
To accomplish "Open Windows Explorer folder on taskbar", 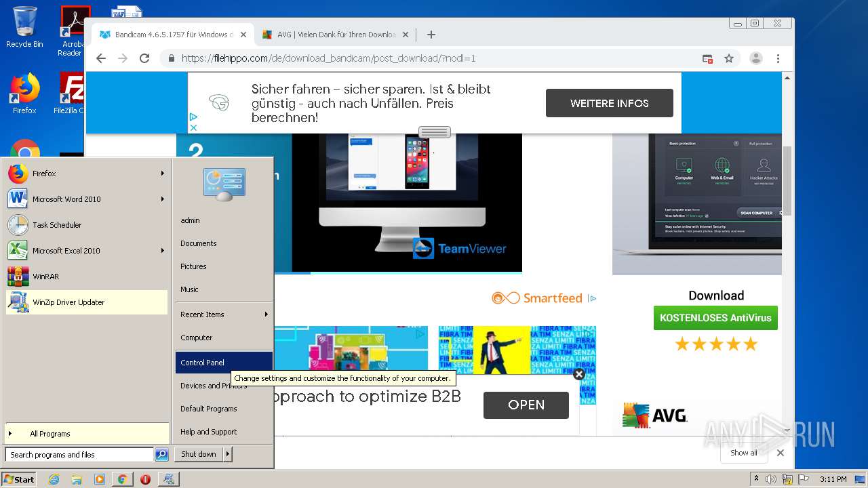I will pos(77,479).
